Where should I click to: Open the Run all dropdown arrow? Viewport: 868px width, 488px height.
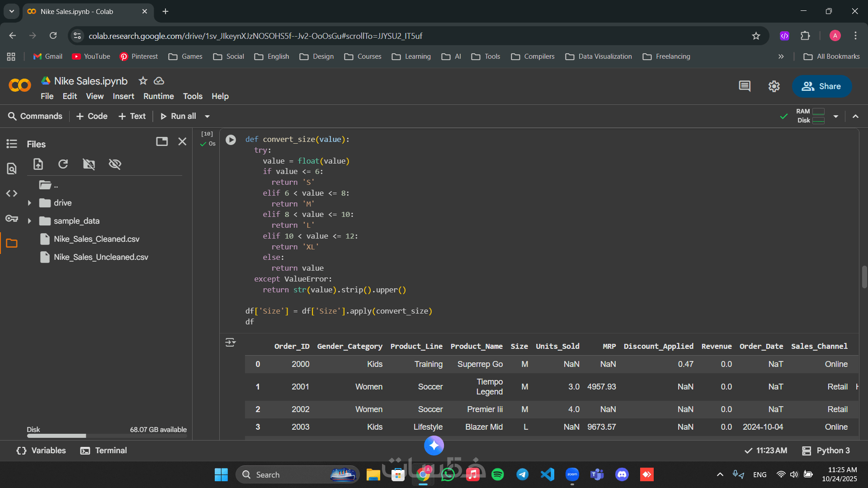click(x=208, y=117)
